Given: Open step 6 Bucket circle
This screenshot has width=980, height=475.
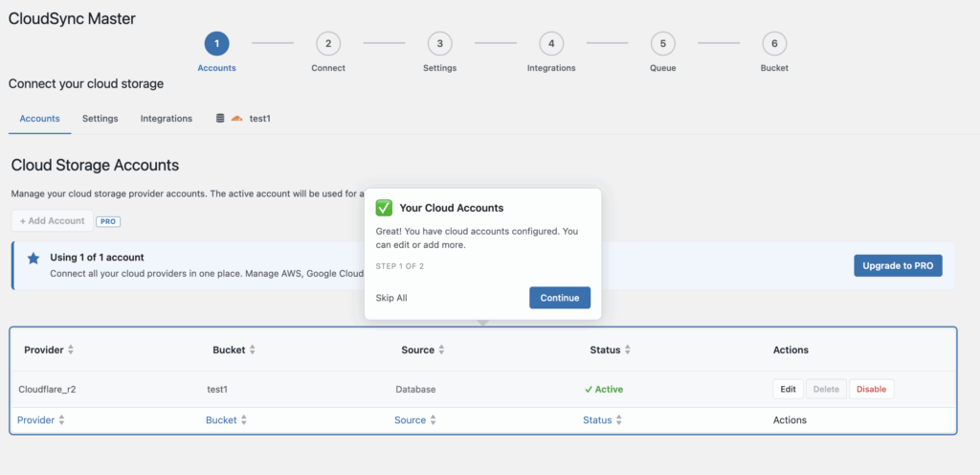Looking at the screenshot, I should [774, 43].
